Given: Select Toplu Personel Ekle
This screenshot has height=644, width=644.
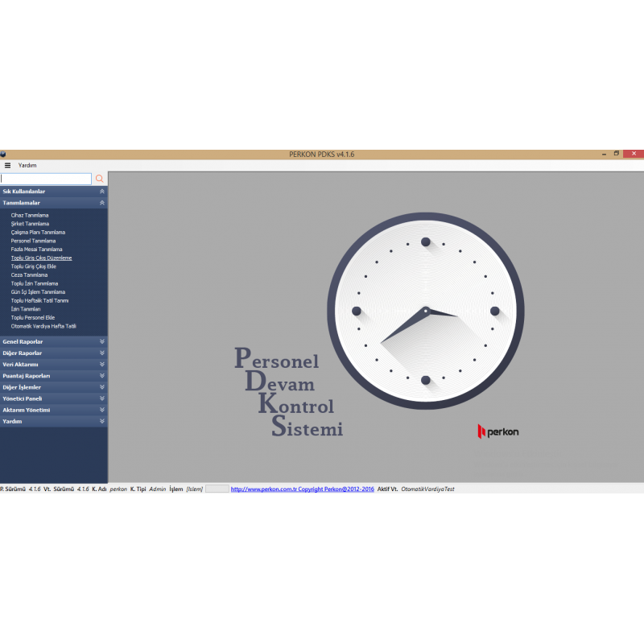Looking at the screenshot, I should 32,318.
